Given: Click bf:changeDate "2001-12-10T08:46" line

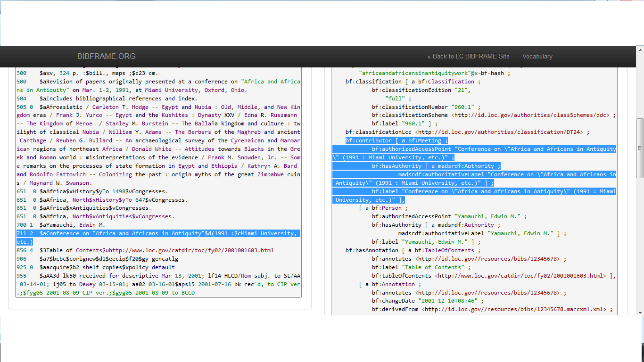Looking at the screenshot, I should point(428,301).
